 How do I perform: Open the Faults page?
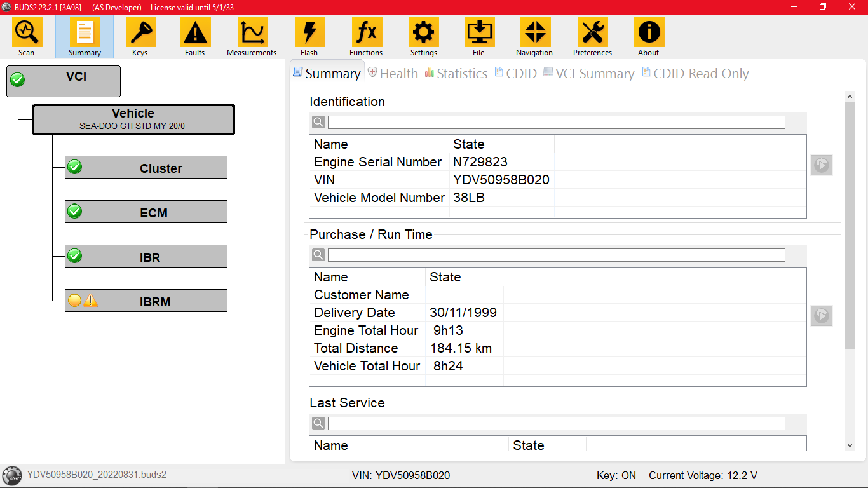click(x=195, y=37)
